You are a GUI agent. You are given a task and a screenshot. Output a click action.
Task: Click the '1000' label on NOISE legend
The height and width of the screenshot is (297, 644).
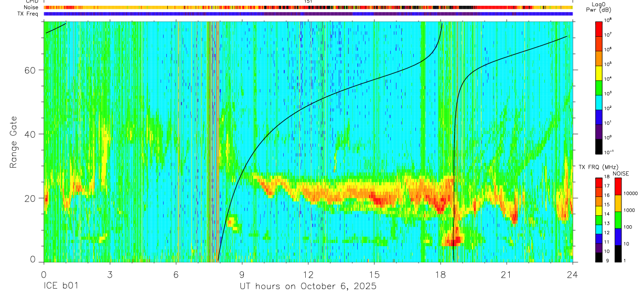[x=629, y=210]
